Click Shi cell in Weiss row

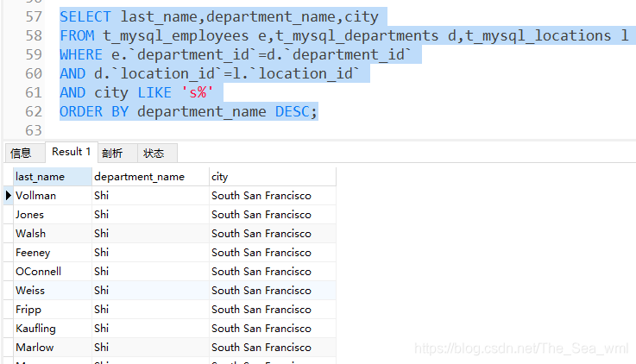click(x=150, y=291)
